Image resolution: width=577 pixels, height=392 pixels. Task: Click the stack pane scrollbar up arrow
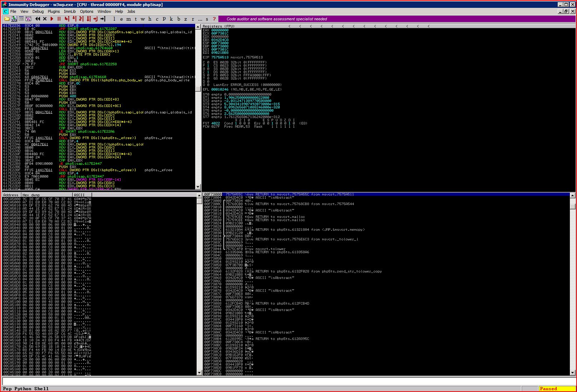coord(572,195)
